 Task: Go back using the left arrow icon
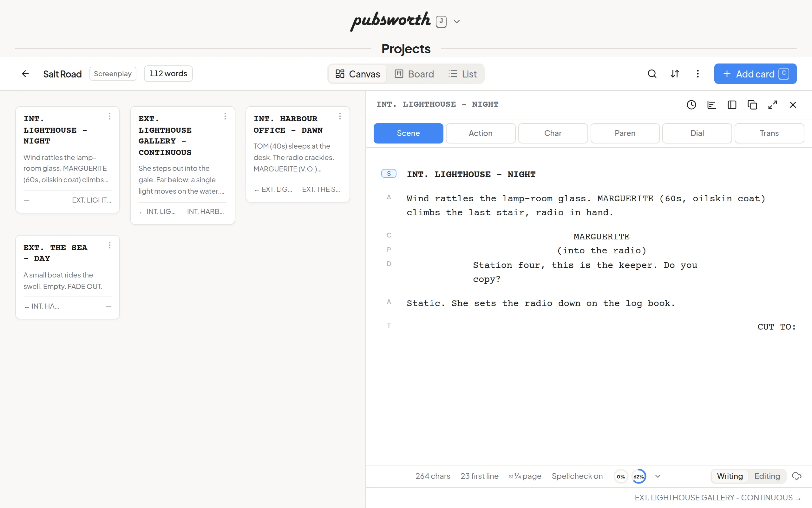pyautogui.click(x=25, y=74)
